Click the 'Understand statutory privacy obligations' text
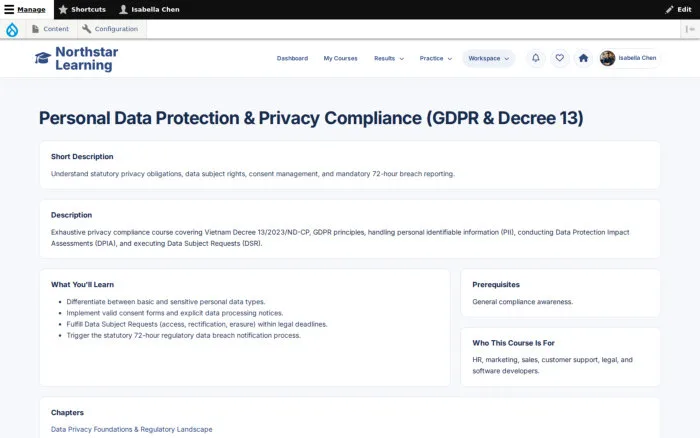This screenshot has height=438, width=700. (x=253, y=174)
